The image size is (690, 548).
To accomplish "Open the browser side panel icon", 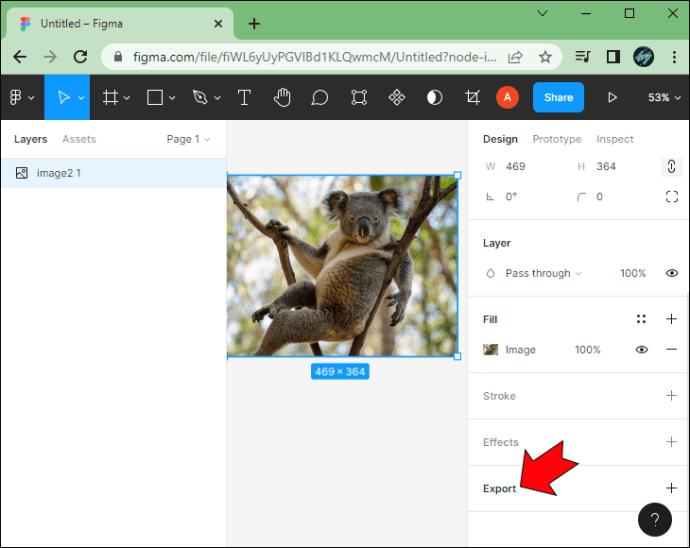I will point(613,57).
